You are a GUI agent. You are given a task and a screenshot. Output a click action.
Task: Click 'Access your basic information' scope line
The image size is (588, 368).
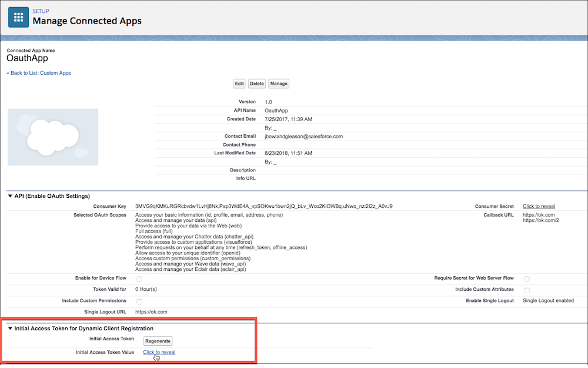point(209,215)
